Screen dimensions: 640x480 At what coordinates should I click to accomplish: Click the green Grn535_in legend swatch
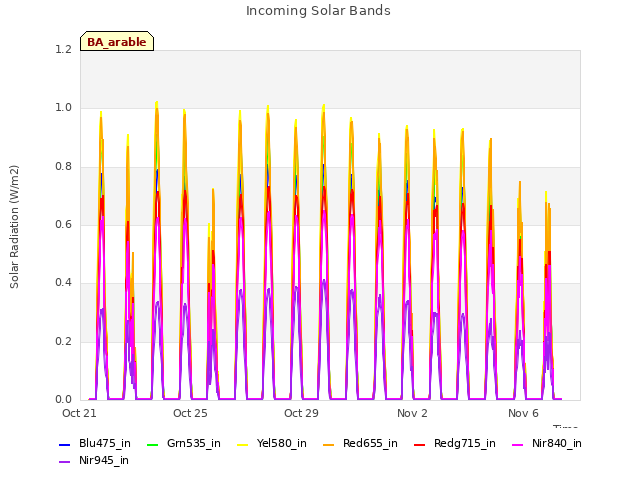tap(152, 444)
